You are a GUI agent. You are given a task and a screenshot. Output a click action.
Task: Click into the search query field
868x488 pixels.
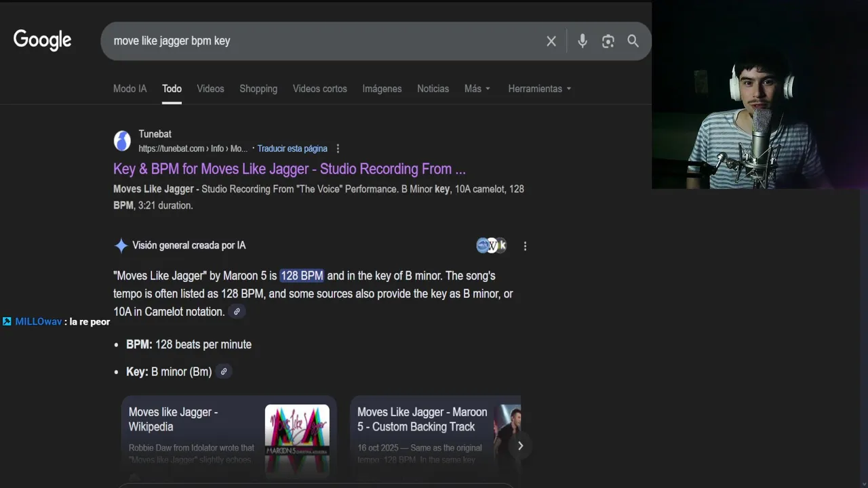click(x=325, y=41)
